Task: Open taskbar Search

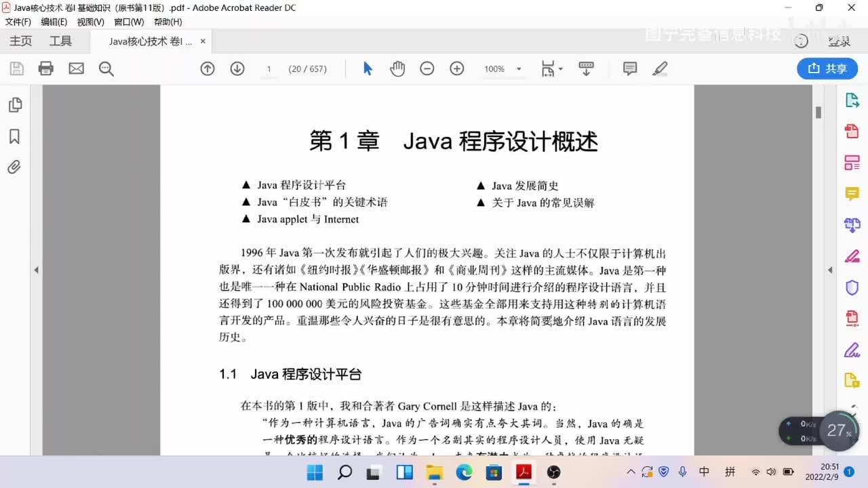Action: [x=344, y=472]
